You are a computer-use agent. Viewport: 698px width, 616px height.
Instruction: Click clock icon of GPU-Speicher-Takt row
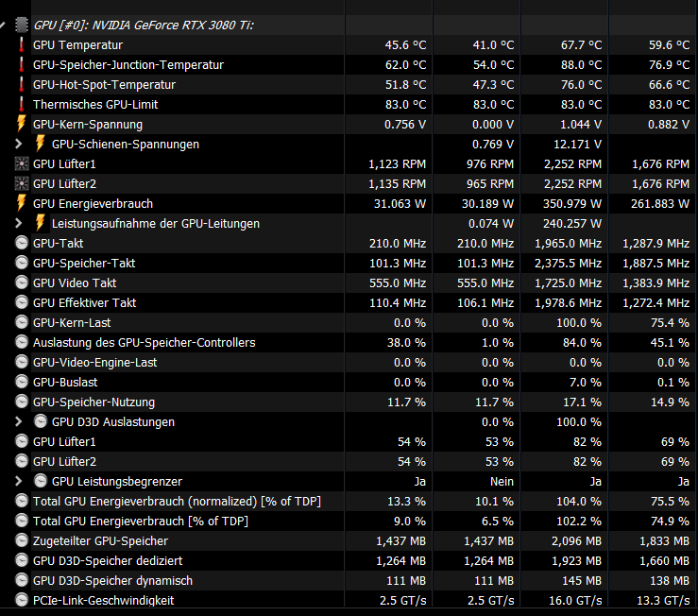tap(22, 263)
